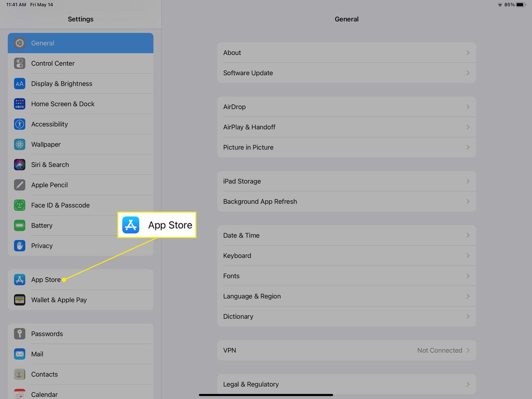Tap the Accessibility icon
Screen dimensions: 532x399
click(20, 124)
